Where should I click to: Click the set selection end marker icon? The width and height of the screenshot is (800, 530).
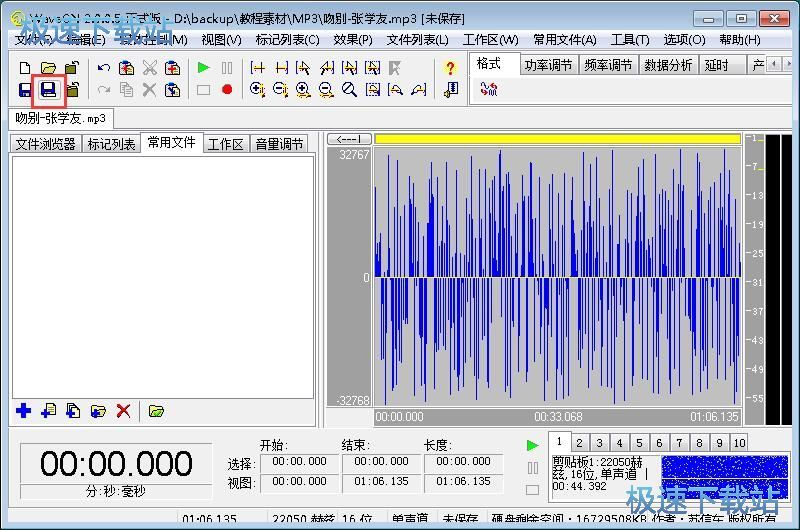[281, 68]
